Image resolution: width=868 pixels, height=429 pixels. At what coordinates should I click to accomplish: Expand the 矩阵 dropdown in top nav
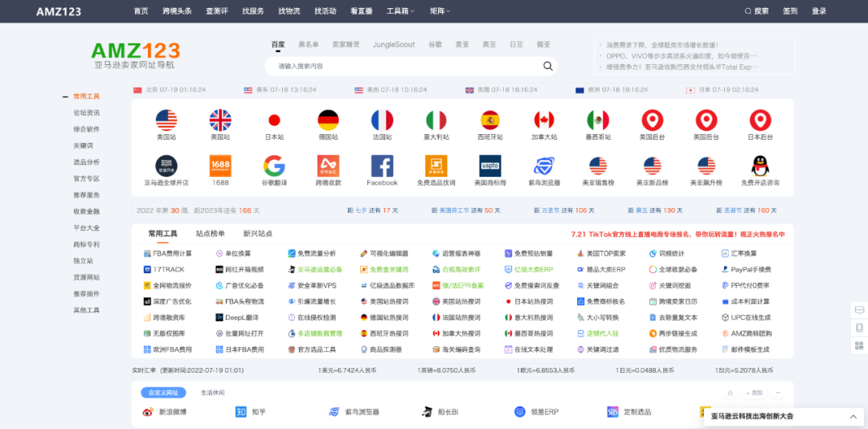coord(440,11)
